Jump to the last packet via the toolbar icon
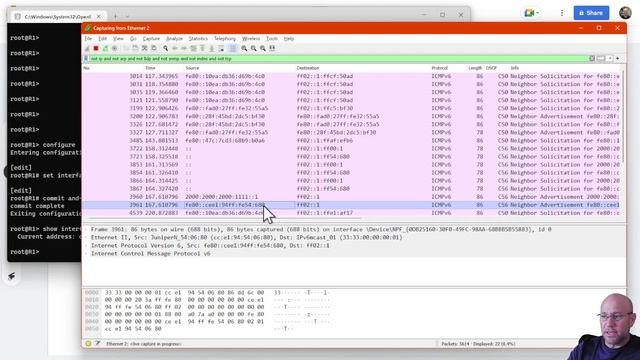The width and height of the screenshot is (640, 360). [212, 48]
